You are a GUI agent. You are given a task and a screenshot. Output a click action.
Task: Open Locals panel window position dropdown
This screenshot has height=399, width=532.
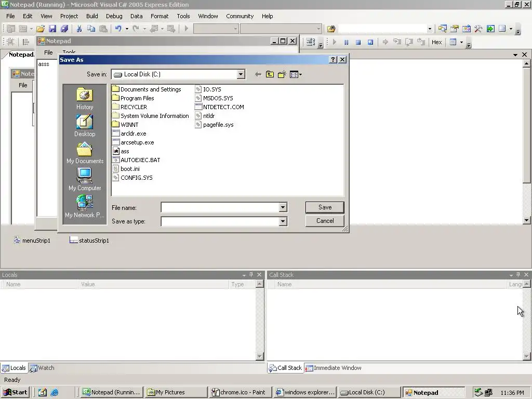(244, 275)
